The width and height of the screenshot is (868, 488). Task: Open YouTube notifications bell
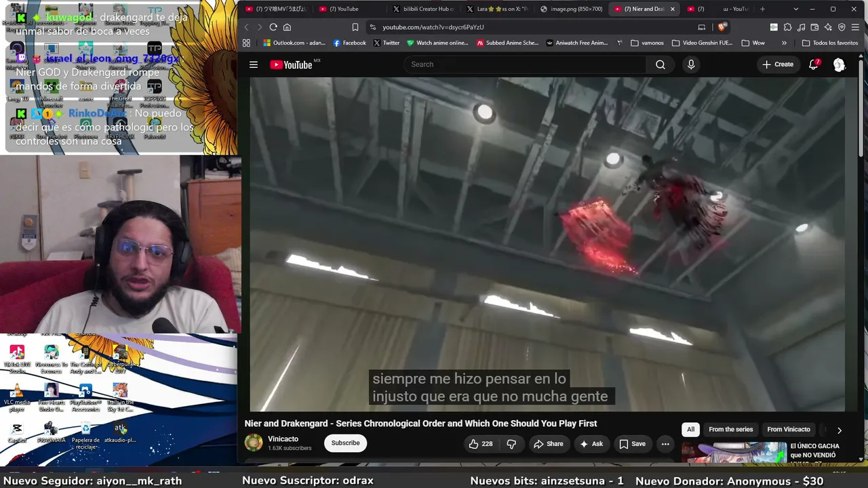pyautogui.click(x=814, y=64)
